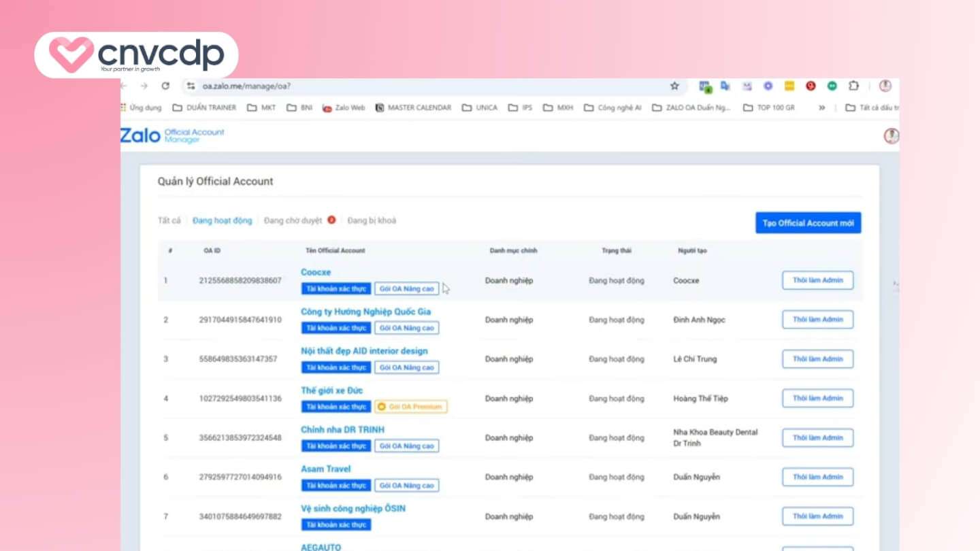Switch to the Đang bị khoá tab
Viewport: 980px width, 551px height.
(x=372, y=220)
